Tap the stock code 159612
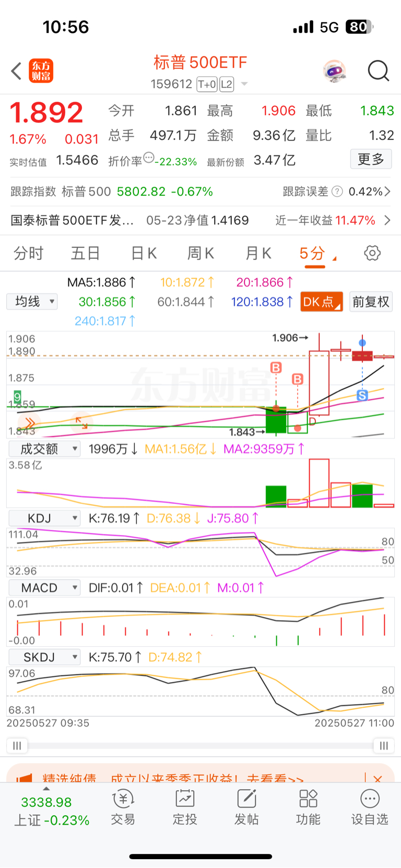The height and width of the screenshot is (868, 401). point(171,84)
